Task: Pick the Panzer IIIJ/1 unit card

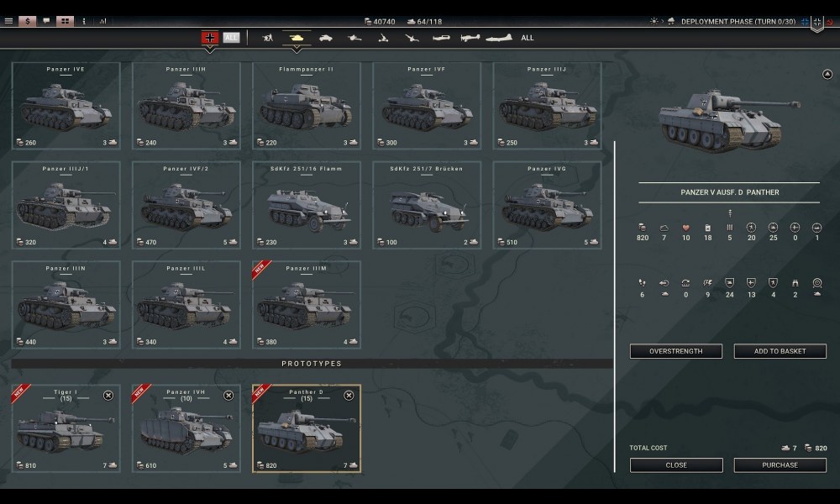Action: point(66,205)
